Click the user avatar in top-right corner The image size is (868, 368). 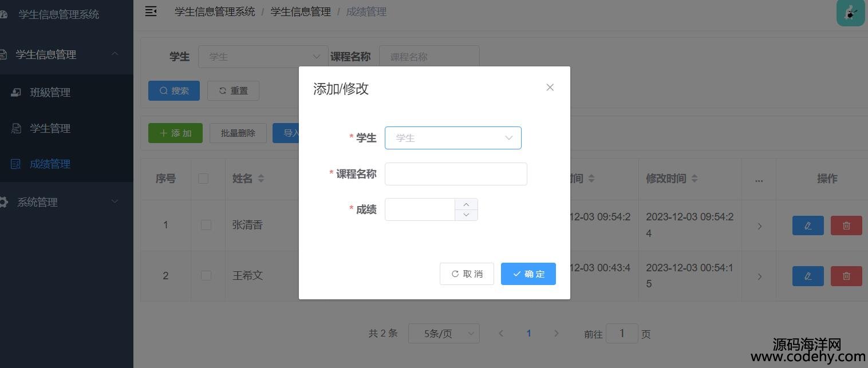tap(850, 13)
